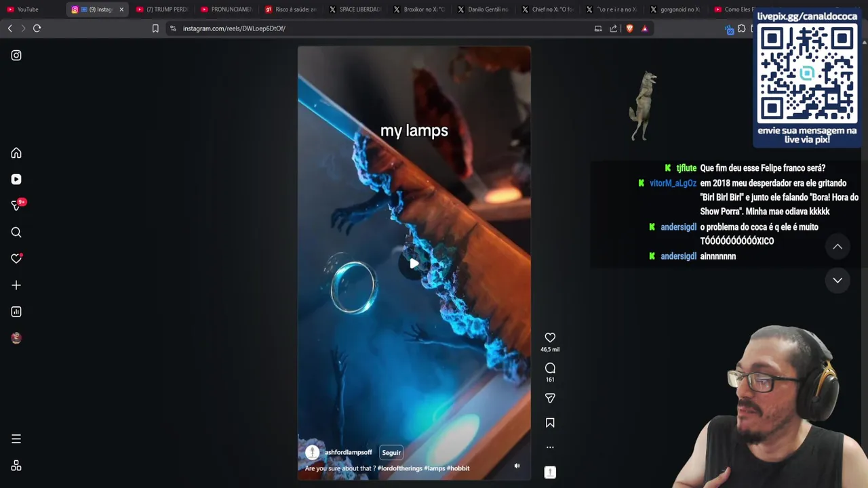
Task: Share the reel via send icon
Action: pyautogui.click(x=550, y=399)
